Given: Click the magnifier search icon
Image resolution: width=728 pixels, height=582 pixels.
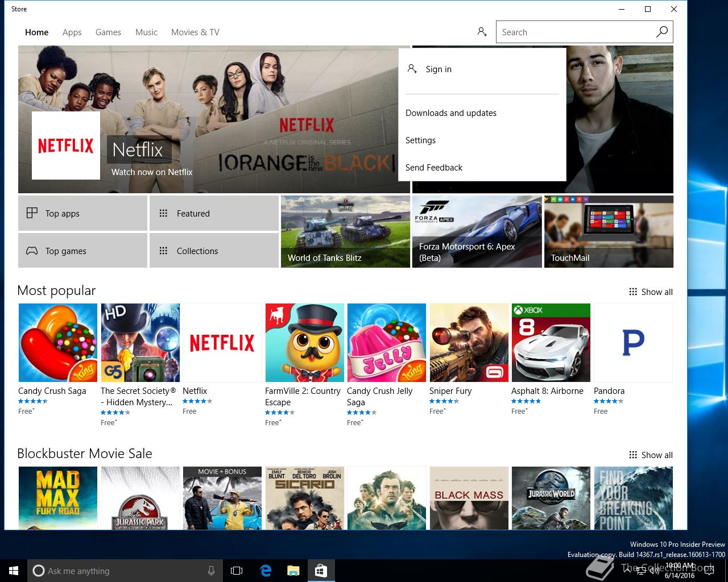Looking at the screenshot, I should tap(662, 32).
